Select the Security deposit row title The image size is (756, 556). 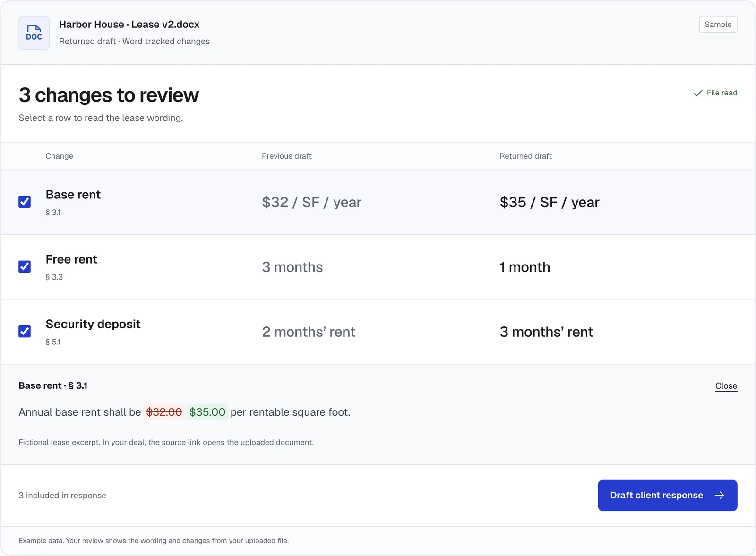coord(93,324)
